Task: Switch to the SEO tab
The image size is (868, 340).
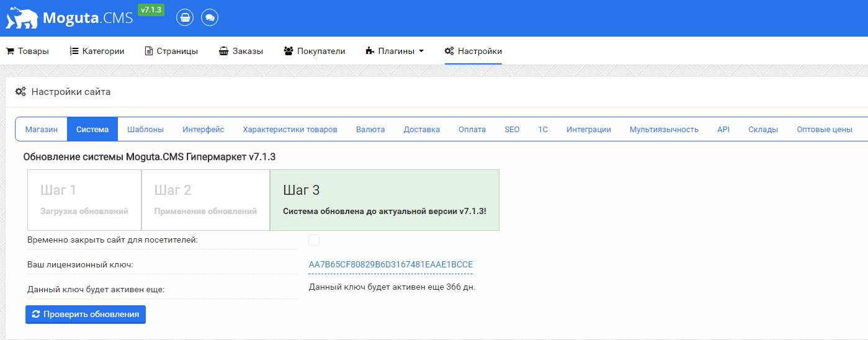Action: point(512,129)
